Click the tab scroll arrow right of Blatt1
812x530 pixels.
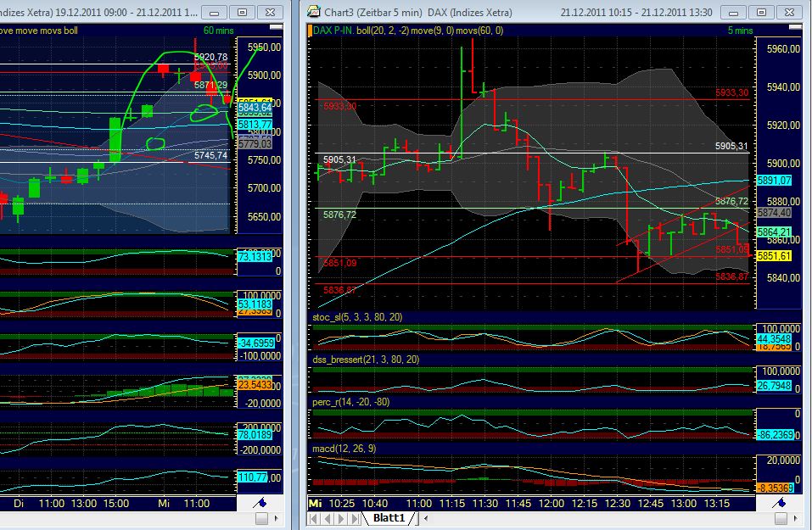coord(426,517)
